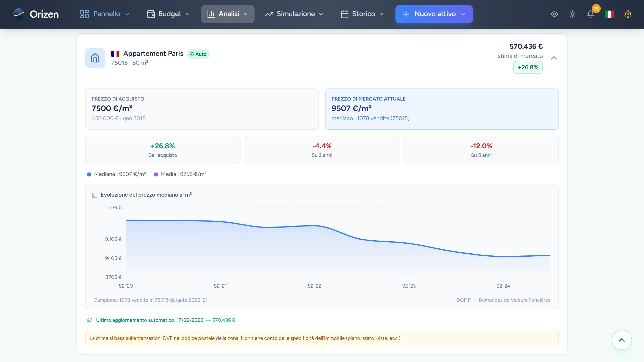Click the Budget wallet icon

pyautogui.click(x=150, y=14)
